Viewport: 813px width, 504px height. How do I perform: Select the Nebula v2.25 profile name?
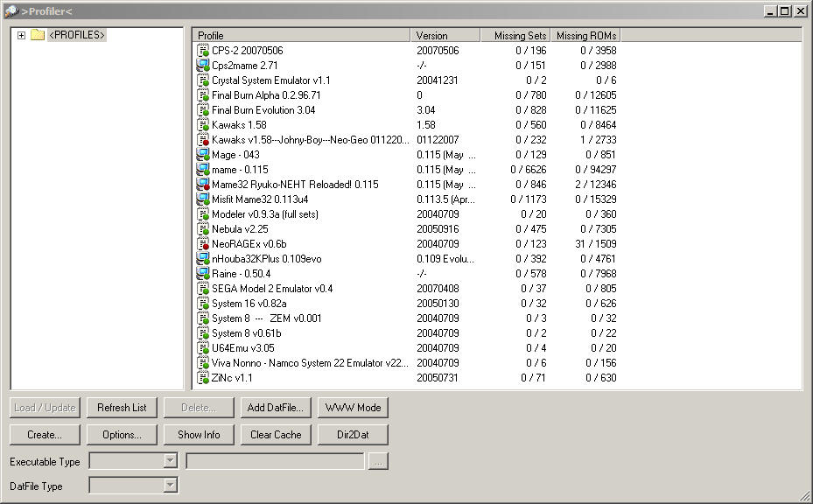click(240, 229)
